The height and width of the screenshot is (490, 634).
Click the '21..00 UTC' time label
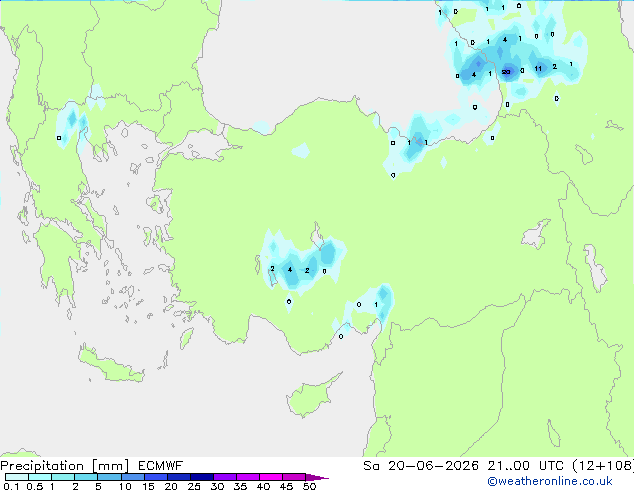coord(525,466)
